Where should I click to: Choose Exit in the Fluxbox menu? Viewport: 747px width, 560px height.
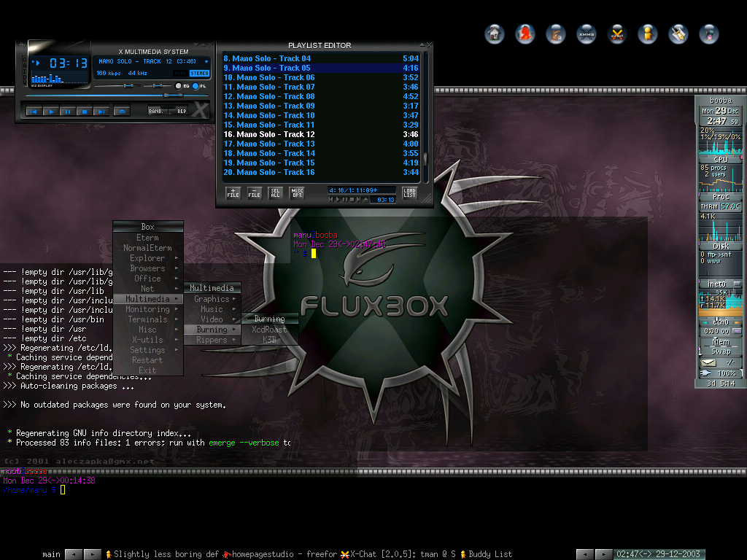coord(147,370)
